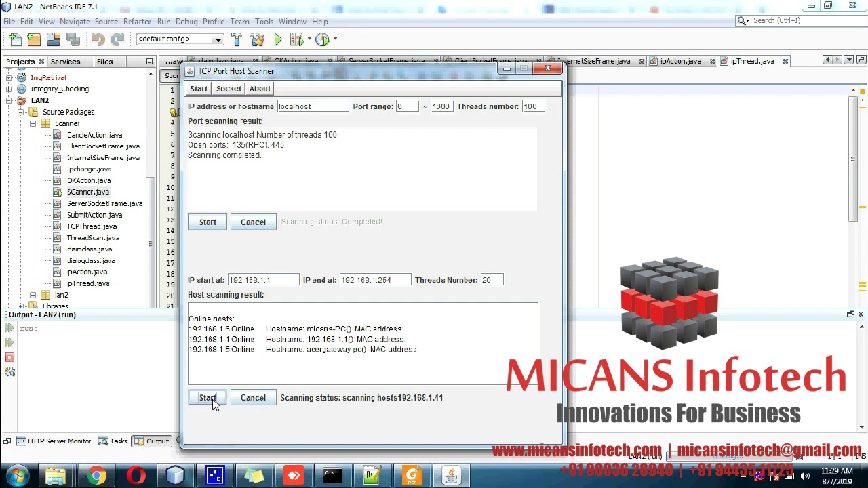The width and height of the screenshot is (868, 488).
Task: Click the port range end field 1000
Action: point(441,106)
